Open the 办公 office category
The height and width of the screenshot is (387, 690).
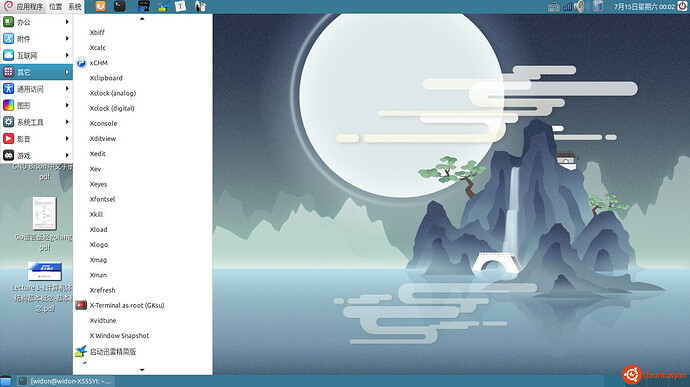click(x=36, y=22)
